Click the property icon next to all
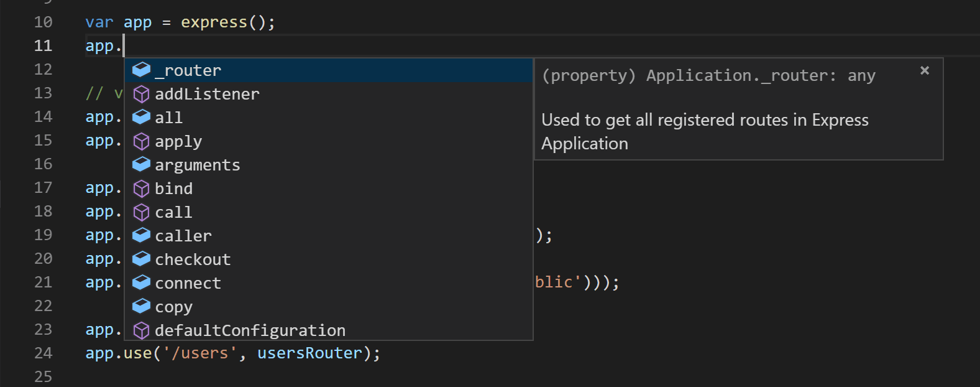This screenshot has width=980, height=387. click(142, 117)
